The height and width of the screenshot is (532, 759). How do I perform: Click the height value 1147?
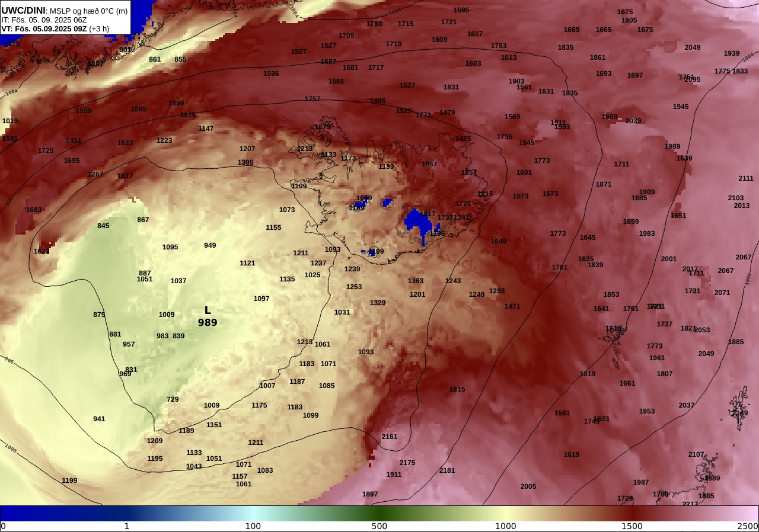(206, 129)
